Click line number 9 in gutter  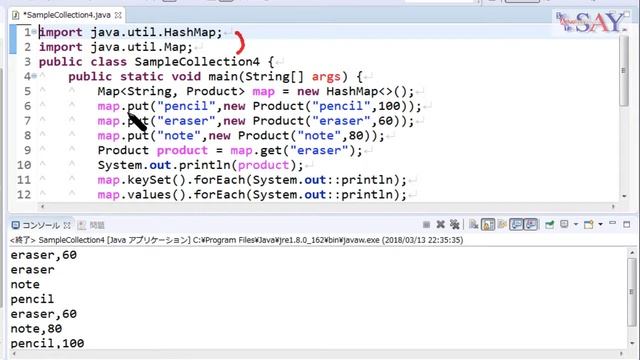[27, 150]
